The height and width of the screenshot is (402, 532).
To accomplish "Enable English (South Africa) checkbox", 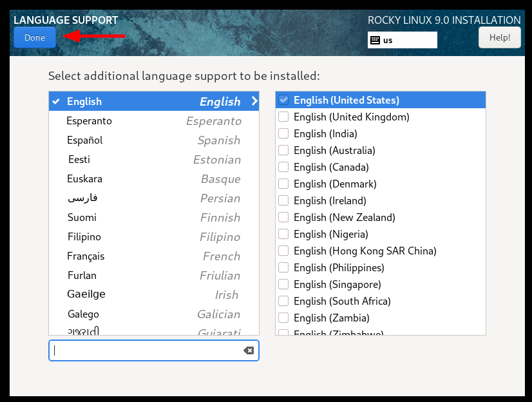I will coord(283,301).
